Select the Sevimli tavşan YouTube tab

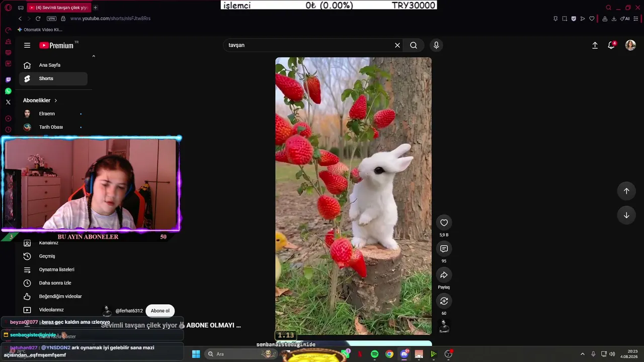[58, 8]
